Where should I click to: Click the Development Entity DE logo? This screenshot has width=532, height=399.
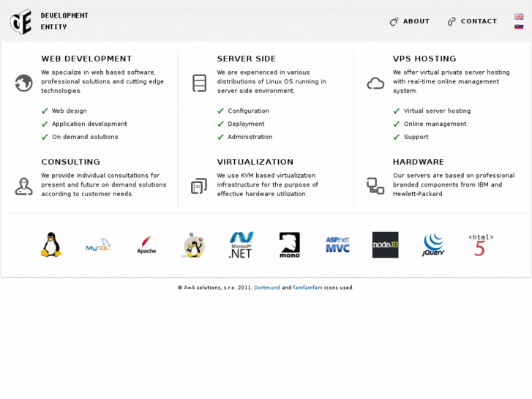(x=21, y=22)
